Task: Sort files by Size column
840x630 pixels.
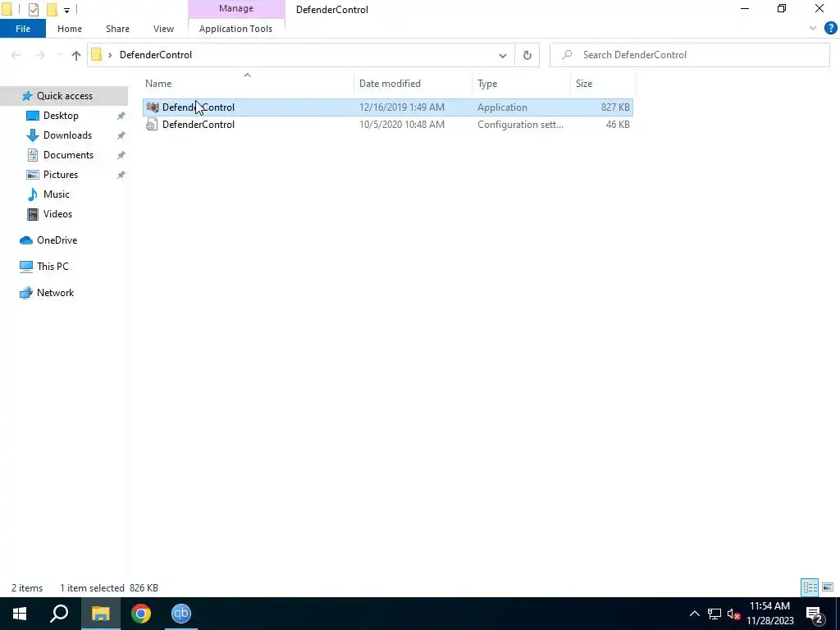Action: click(603, 84)
